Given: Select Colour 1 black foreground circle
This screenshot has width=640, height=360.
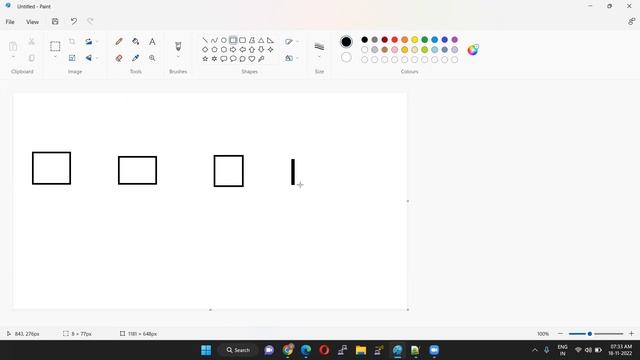Looking at the screenshot, I should point(346,42).
